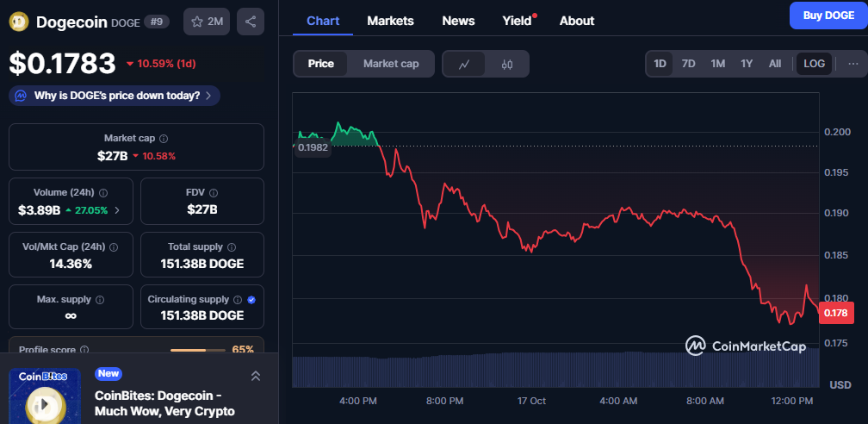Switch chart to Market cap view
This screenshot has width=868, height=424.
(x=391, y=64)
